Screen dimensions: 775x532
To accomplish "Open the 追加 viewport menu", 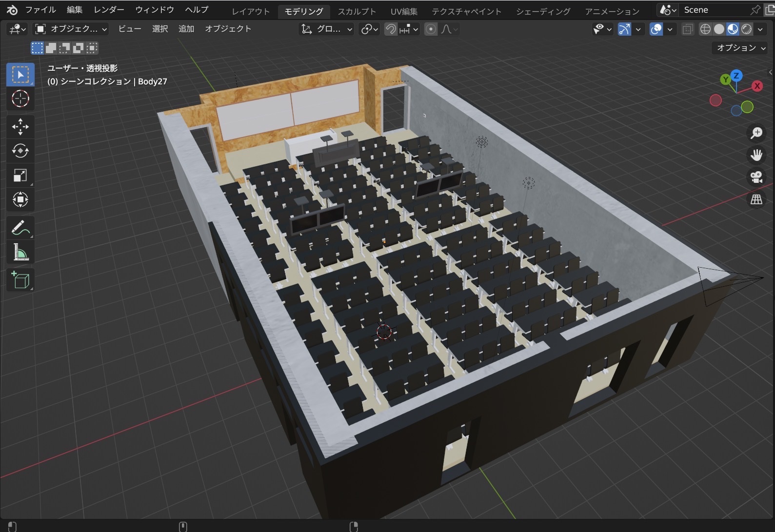I will [186, 29].
